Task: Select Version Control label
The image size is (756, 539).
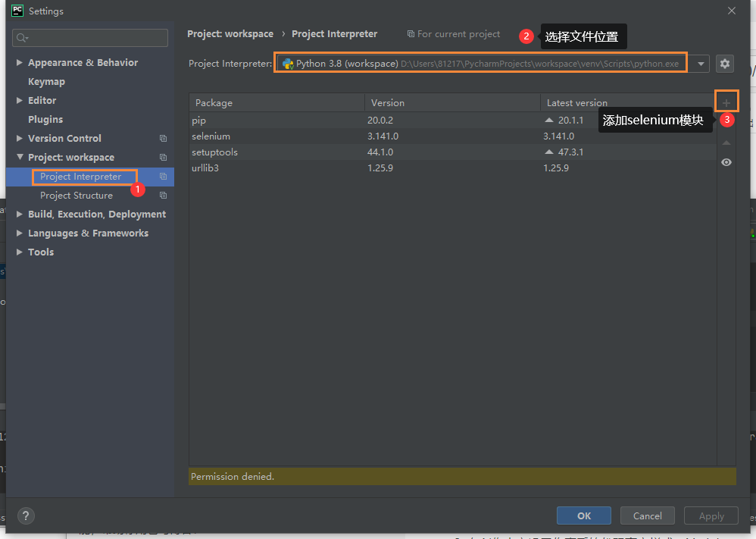Action: pyautogui.click(x=64, y=139)
